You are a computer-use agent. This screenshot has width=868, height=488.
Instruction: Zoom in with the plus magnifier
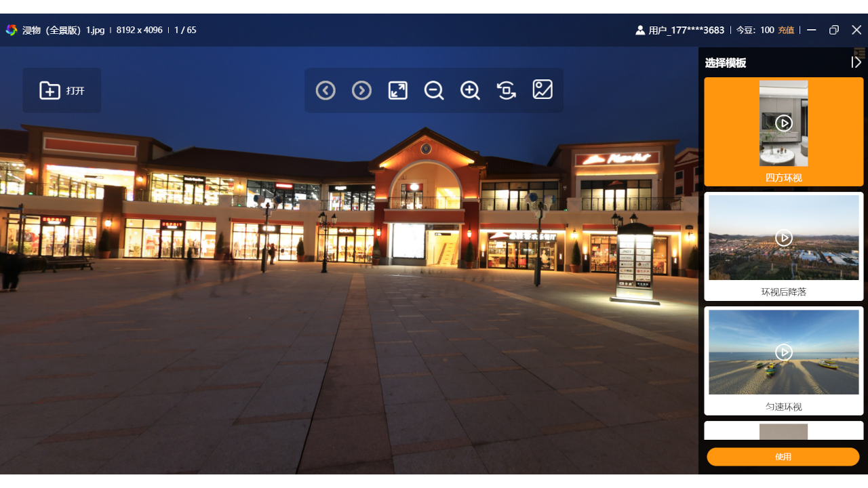coord(470,90)
